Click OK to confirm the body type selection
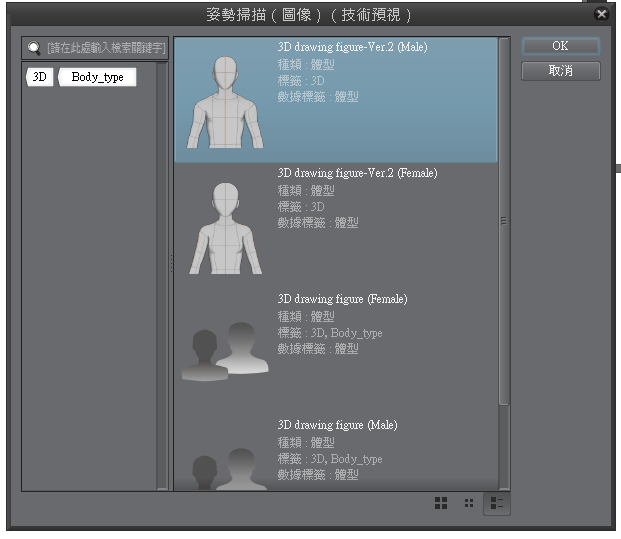Image resolution: width=621 pixels, height=539 pixels. click(560, 46)
